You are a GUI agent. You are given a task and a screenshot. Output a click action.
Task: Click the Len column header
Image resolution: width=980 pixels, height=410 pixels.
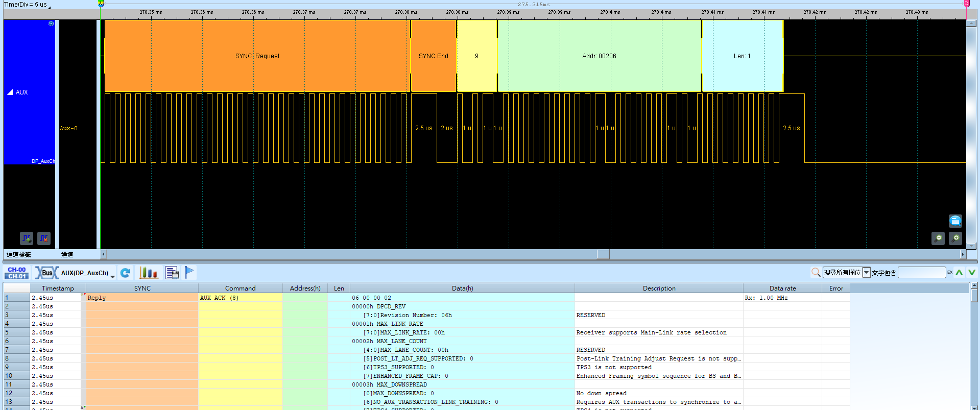339,288
